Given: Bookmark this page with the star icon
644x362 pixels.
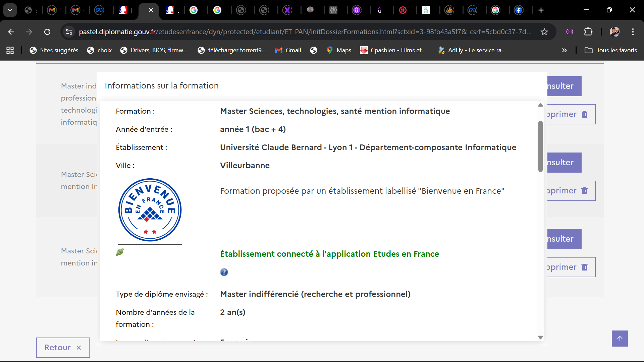Looking at the screenshot, I should pyautogui.click(x=544, y=32).
